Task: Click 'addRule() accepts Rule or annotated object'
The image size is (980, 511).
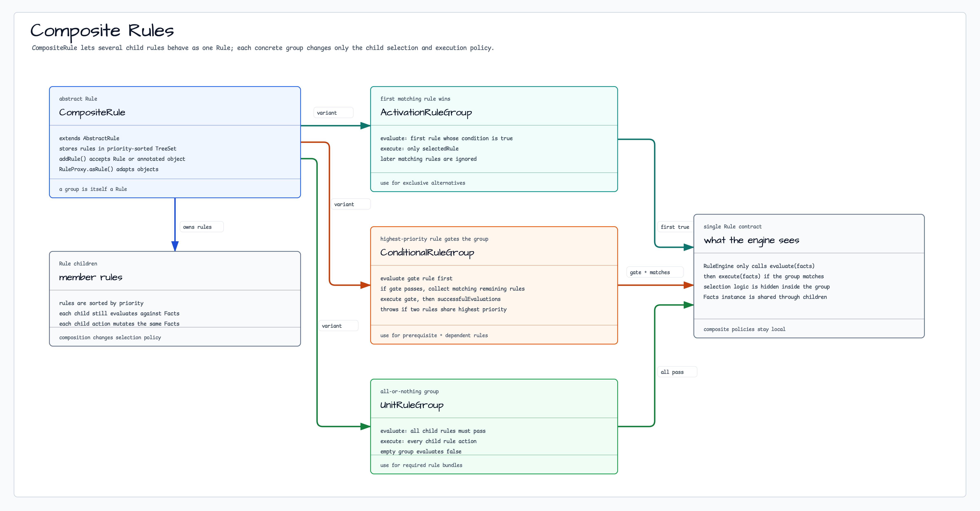Action: [x=122, y=159]
